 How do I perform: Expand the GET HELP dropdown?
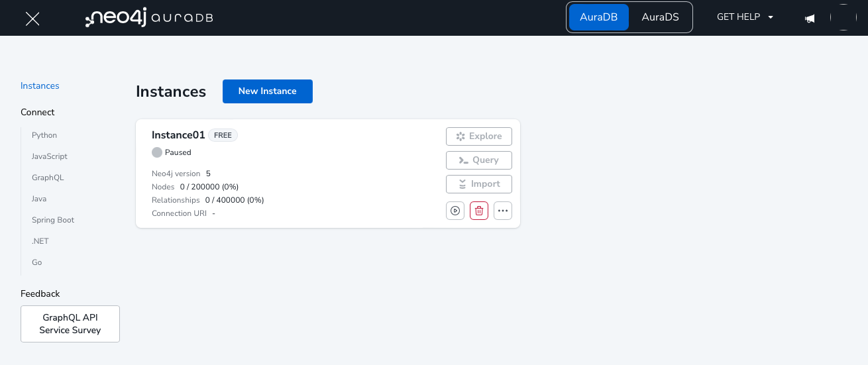[745, 17]
